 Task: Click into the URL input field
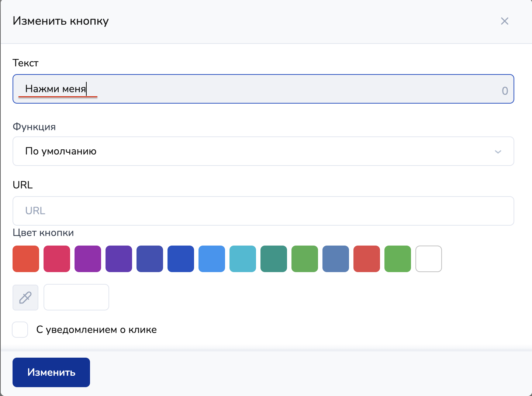pos(263,211)
